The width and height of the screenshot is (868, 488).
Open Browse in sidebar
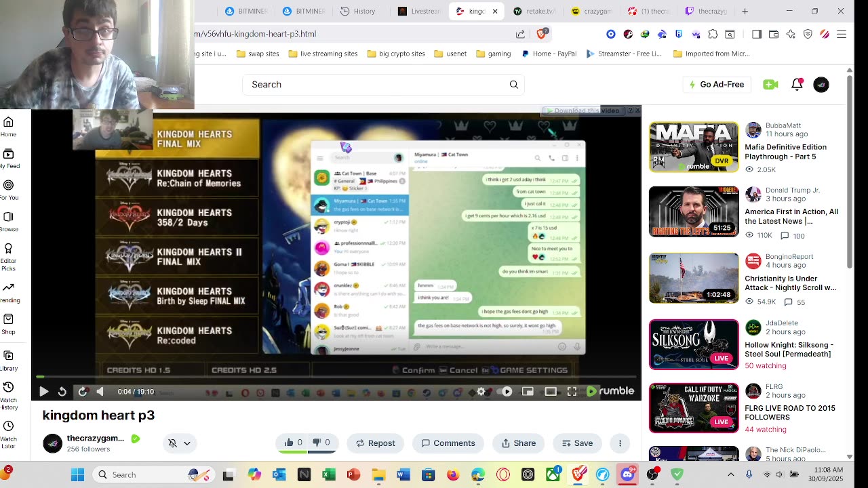point(9,222)
